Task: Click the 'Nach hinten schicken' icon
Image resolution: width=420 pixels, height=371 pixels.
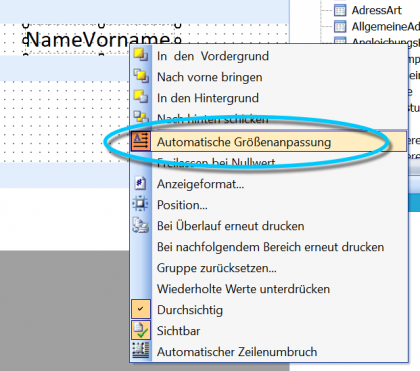Action: point(141,117)
